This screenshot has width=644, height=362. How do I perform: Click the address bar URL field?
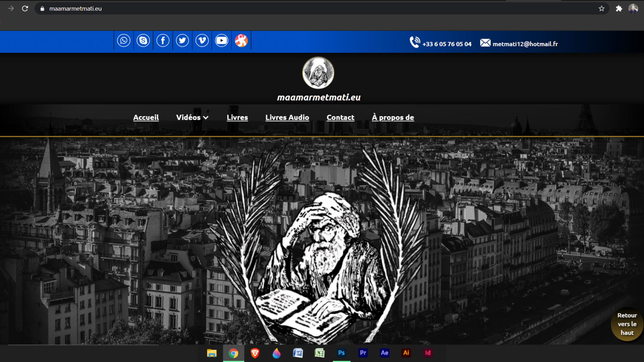click(x=322, y=9)
